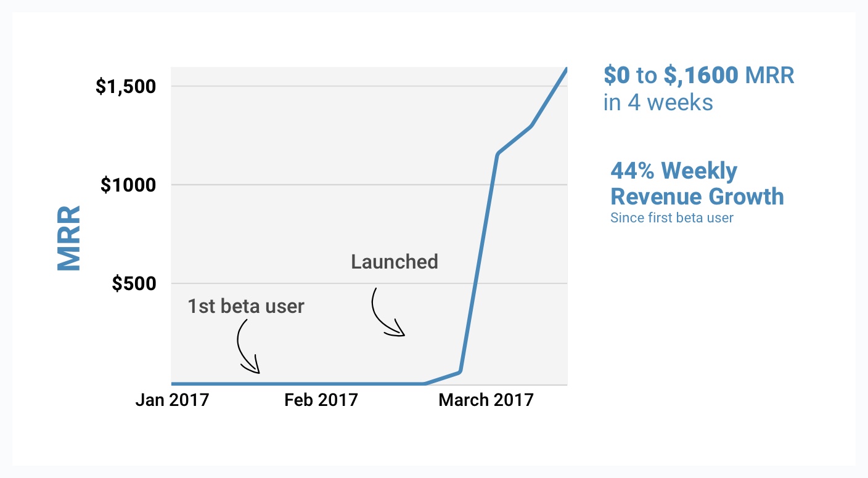This screenshot has width=868, height=478.
Task: Click the line's bend just above $1000
Action: click(497, 153)
